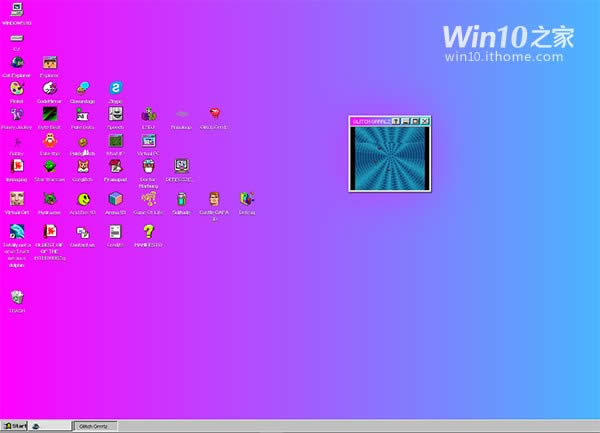Open the Start menu button
This screenshot has width=600, height=433.
coord(14,426)
